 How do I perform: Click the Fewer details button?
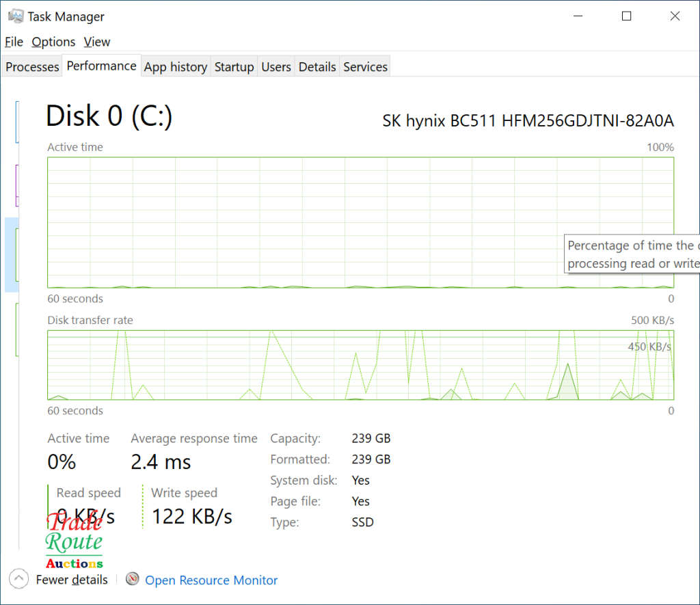72,579
